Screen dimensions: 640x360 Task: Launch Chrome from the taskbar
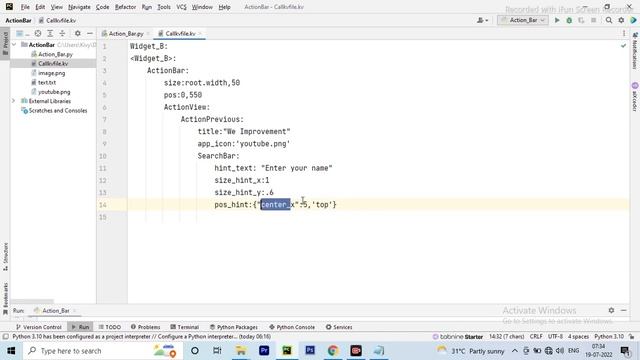pos(333,351)
